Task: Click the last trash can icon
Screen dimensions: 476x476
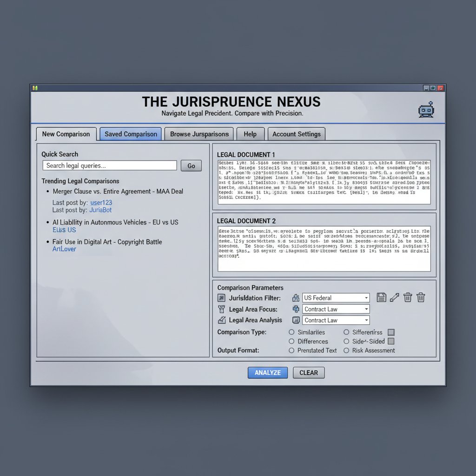Action: (421, 297)
